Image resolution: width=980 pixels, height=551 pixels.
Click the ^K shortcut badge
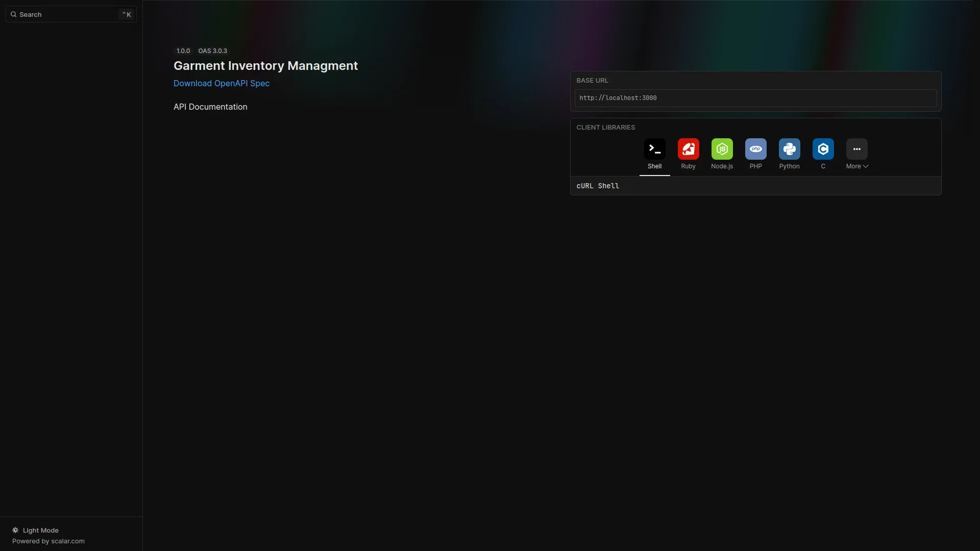[x=127, y=14]
